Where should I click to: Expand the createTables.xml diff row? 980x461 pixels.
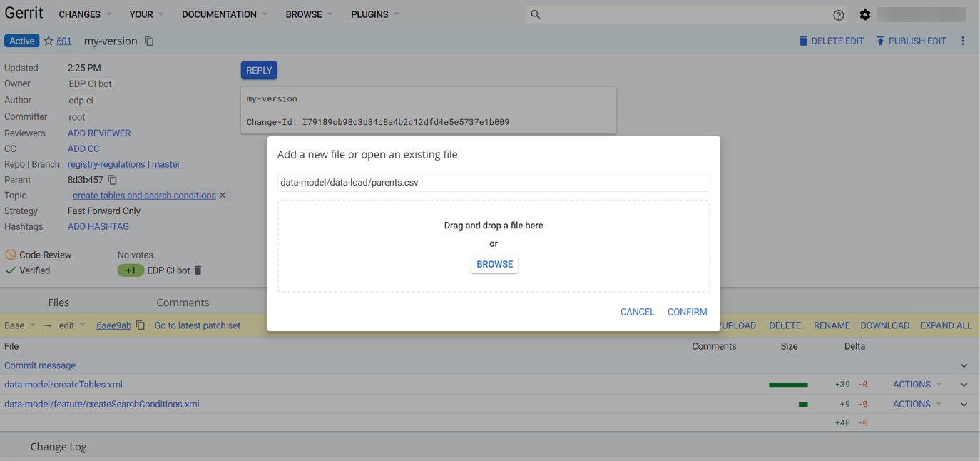tap(964, 385)
